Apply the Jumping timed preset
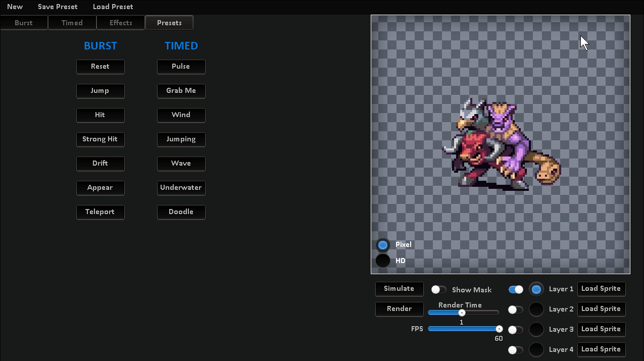Image resolution: width=644 pixels, height=361 pixels. tap(181, 139)
